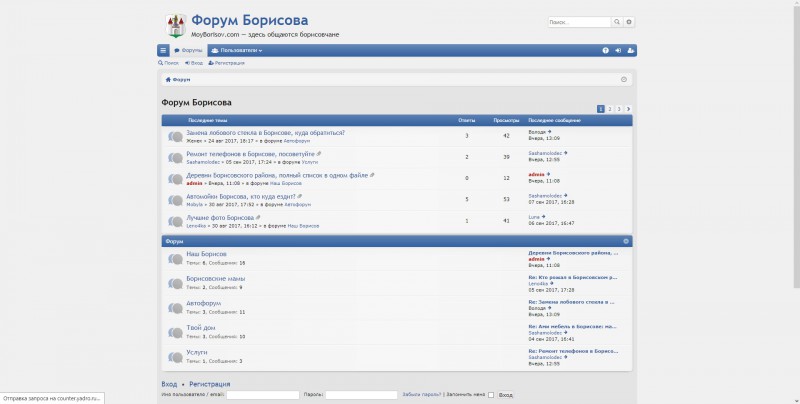Click Re: Кто рожал в Борисовском last post link

coord(572,277)
